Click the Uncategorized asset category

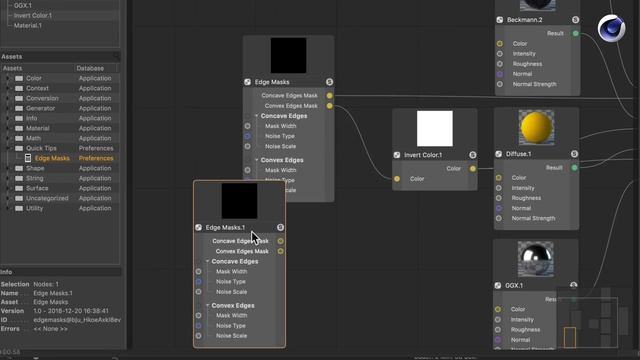[x=47, y=198]
